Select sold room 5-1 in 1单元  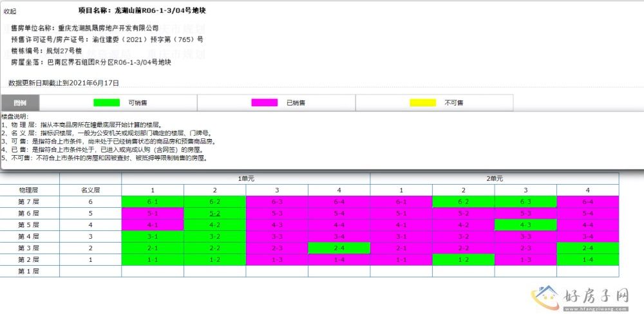153,214
